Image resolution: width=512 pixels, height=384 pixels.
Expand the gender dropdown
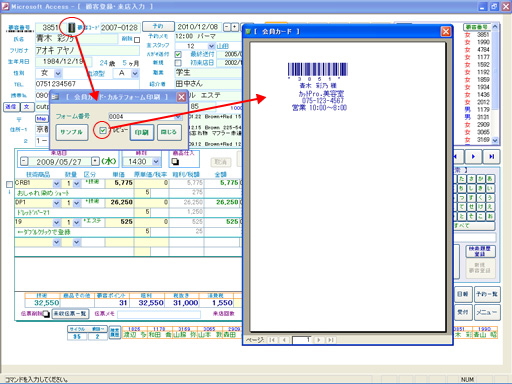click(58, 73)
